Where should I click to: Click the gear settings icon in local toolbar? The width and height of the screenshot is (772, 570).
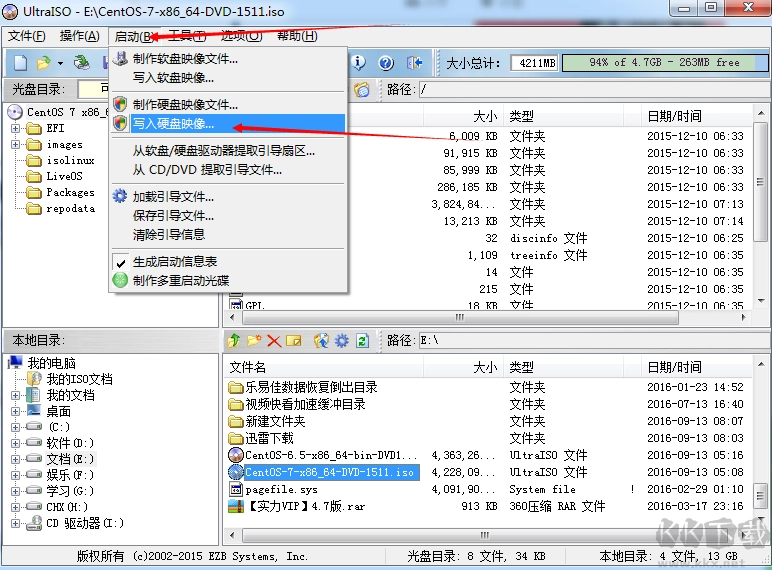[341, 341]
